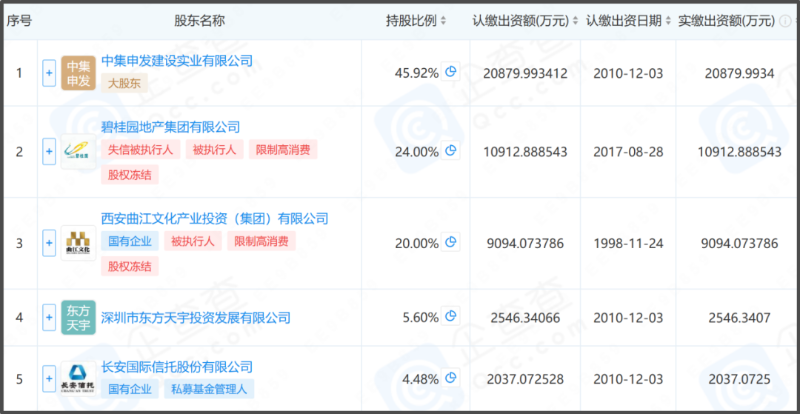Open the 长安国际信托股份有限公司 link
The image size is (800, 414).
click(x=177, y=367)
